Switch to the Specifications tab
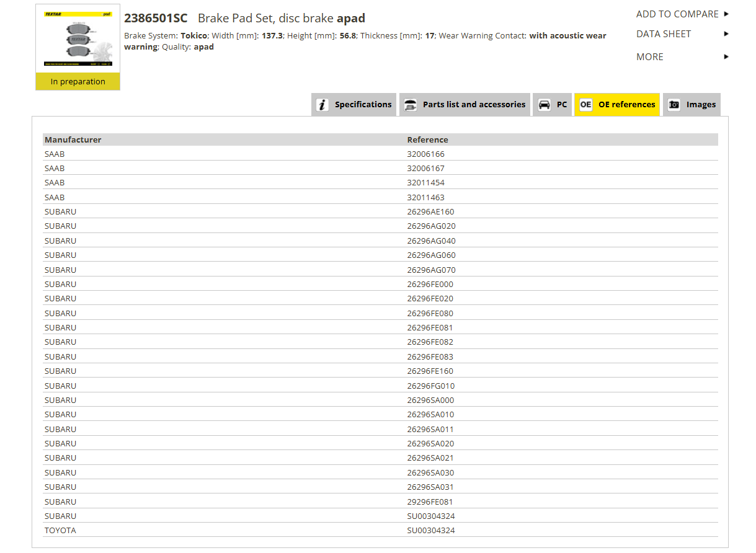 (x=354, y=105)
